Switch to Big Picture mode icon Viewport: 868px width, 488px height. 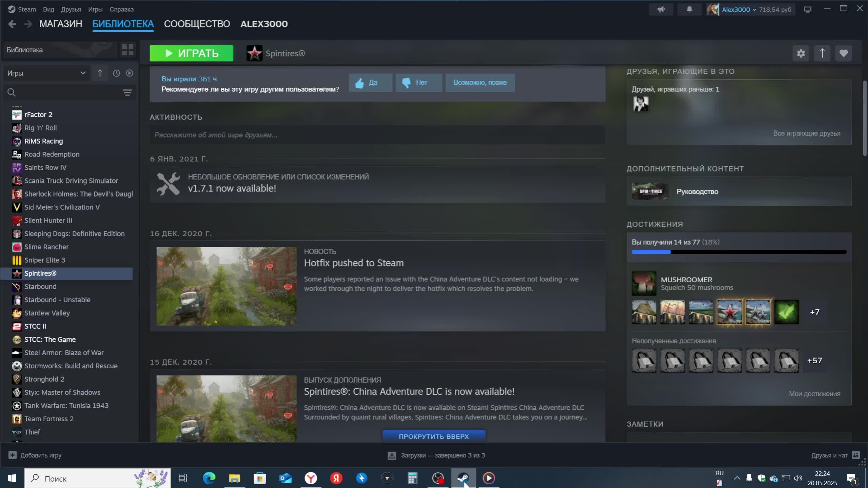[808, 9]
